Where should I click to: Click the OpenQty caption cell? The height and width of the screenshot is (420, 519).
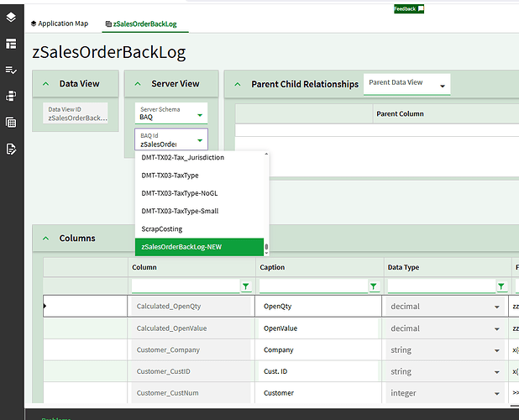coord(318,306)
